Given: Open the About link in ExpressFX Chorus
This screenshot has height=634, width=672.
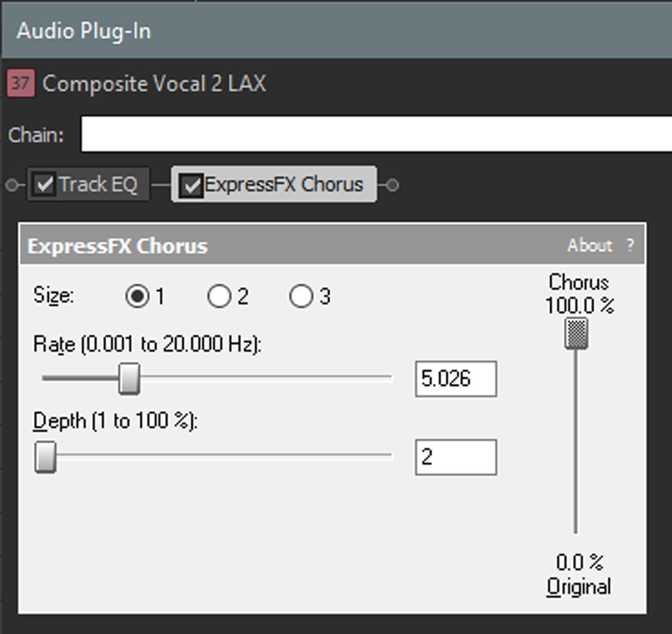Looking at the screenshot, I should pos(590,245).
